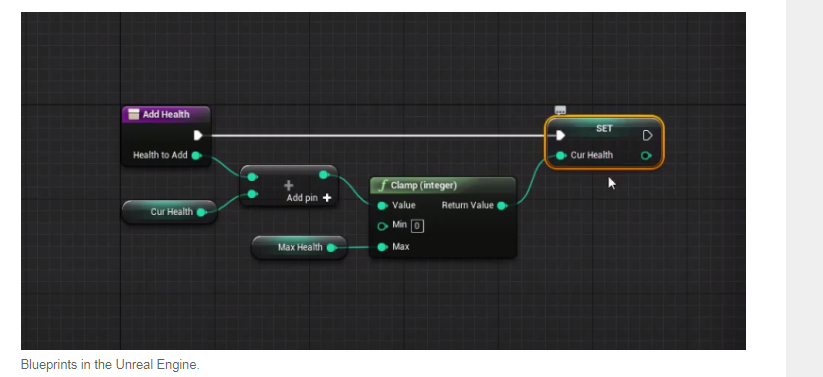This screenshot has height=377, width=823.
Task: Click the Add Health node title bar
Action: click(166, 114)
